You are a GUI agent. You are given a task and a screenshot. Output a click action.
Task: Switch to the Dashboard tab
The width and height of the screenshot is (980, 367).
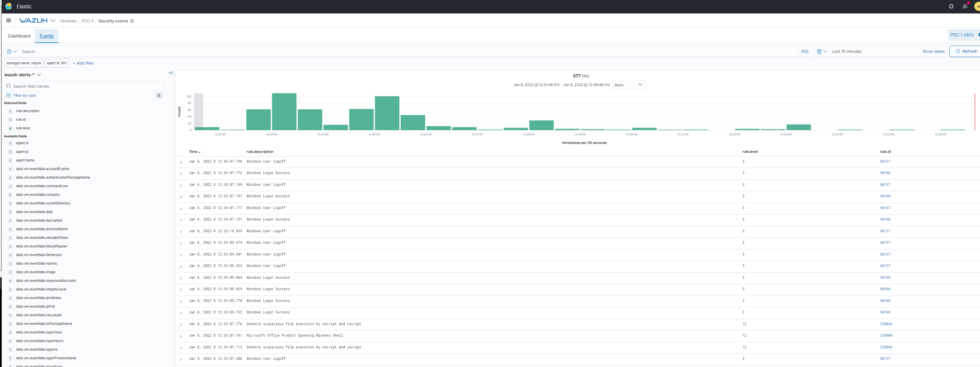(x=19, y=36)
